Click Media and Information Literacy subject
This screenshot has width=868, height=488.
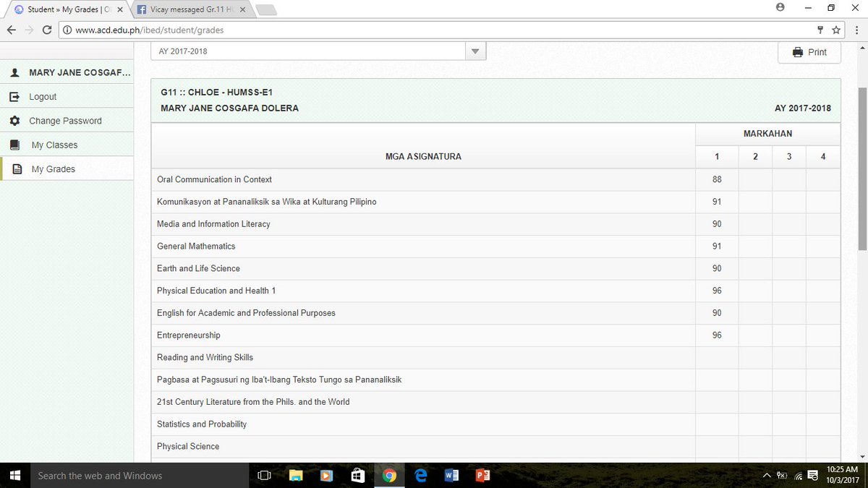coord(213,224)
